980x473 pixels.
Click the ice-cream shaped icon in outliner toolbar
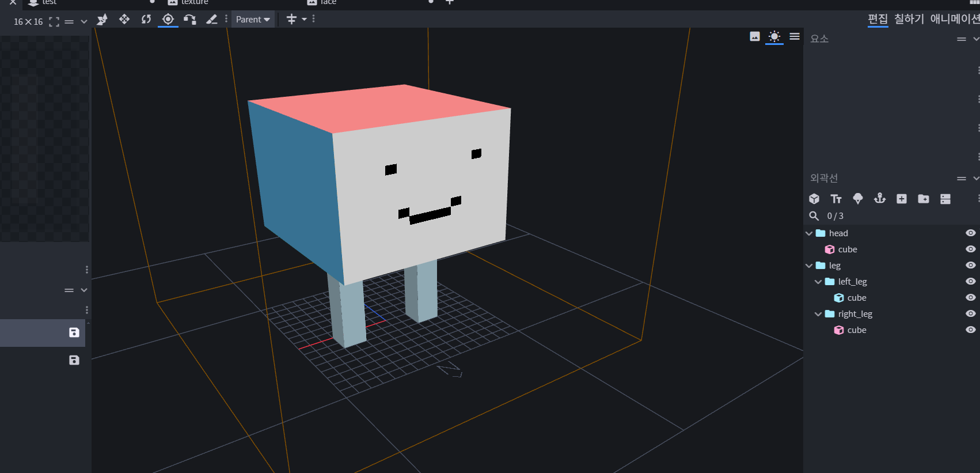click(858, 199)
